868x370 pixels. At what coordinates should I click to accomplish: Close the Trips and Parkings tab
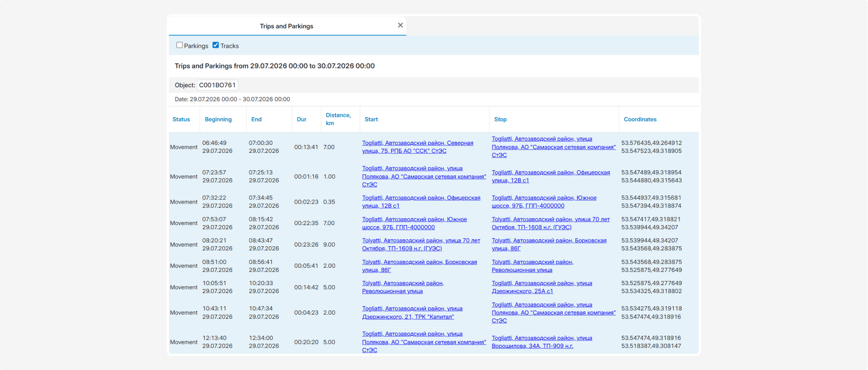[x=400, y=25]
